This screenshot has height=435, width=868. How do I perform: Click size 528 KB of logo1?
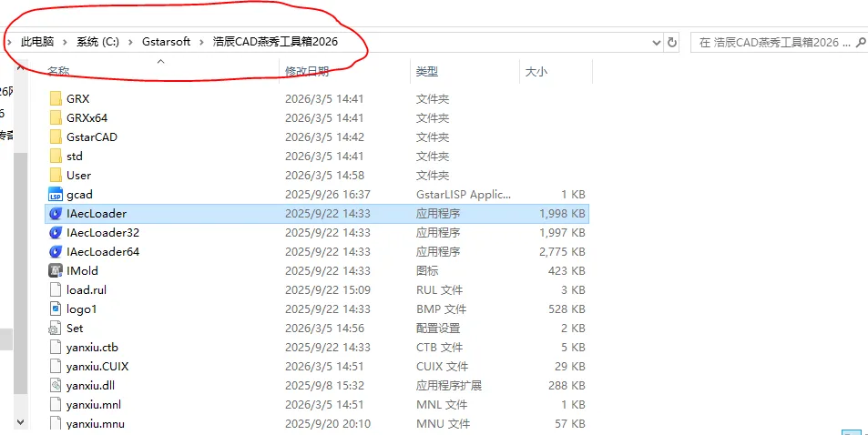coord(567,309)
